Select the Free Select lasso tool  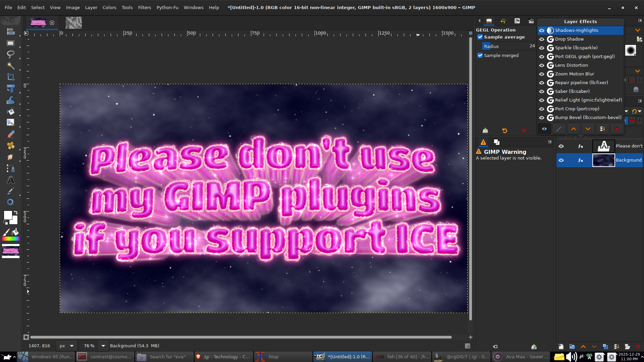tap(10, 54)
